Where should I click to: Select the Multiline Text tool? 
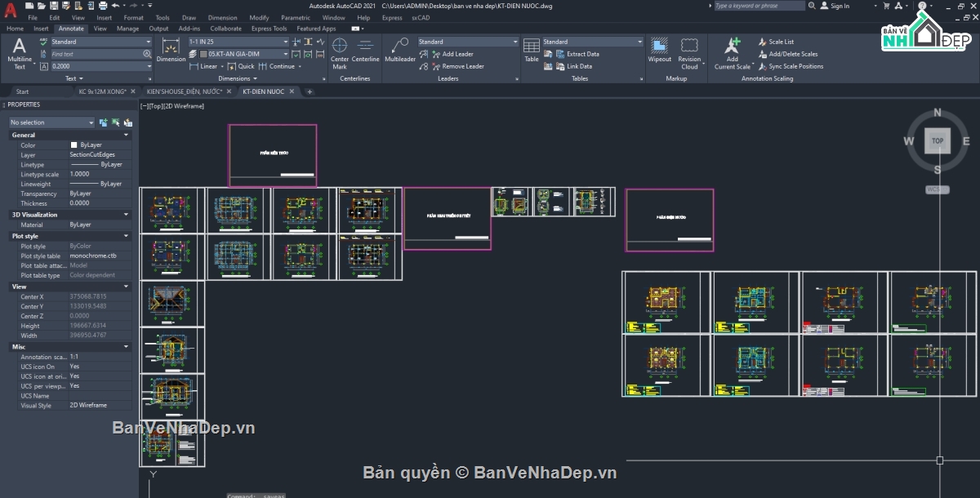tap(20, 52)
